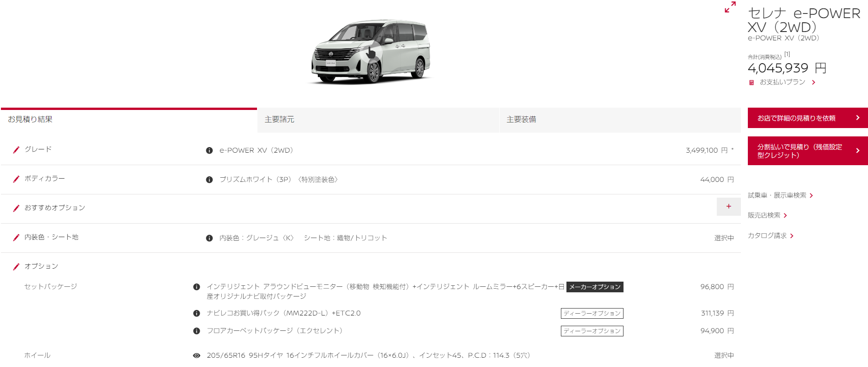Click お店で詳細の見積りを依頼 button
Screen dimensions: 868x367
coord(807,118)
